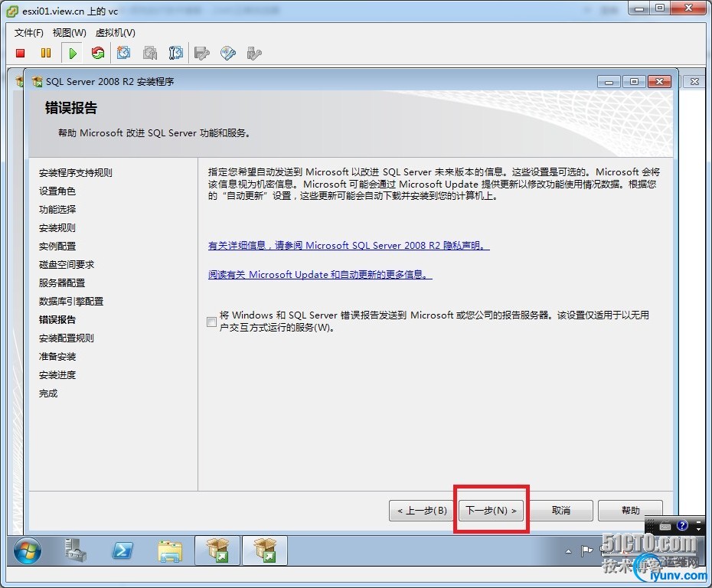The image size is (712, 588).
Task: Click the blue help question mark icon
Action: (682, 525)
